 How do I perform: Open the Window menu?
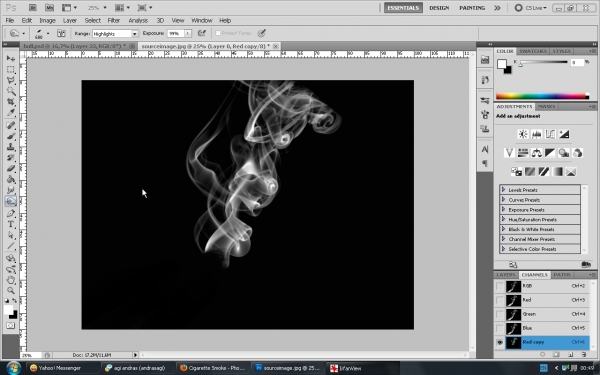pyautogui.click(x=202, y=20)
